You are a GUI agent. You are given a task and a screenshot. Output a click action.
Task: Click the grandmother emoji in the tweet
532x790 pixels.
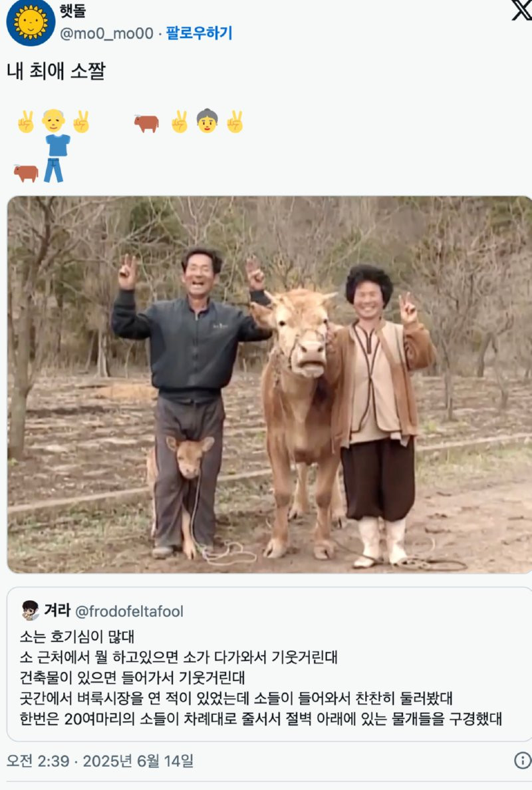click(x=207, y=121)
